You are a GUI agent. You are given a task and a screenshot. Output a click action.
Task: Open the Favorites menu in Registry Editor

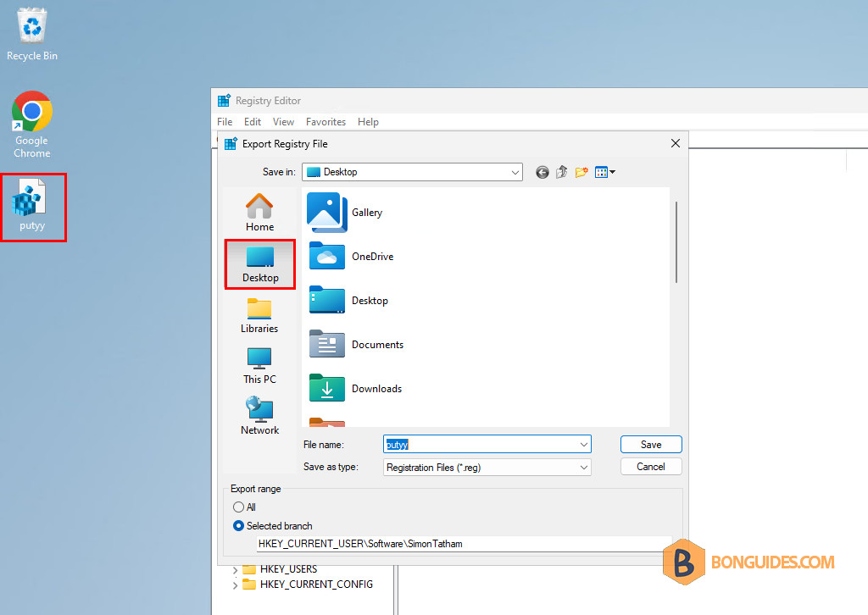coord(326,122)
